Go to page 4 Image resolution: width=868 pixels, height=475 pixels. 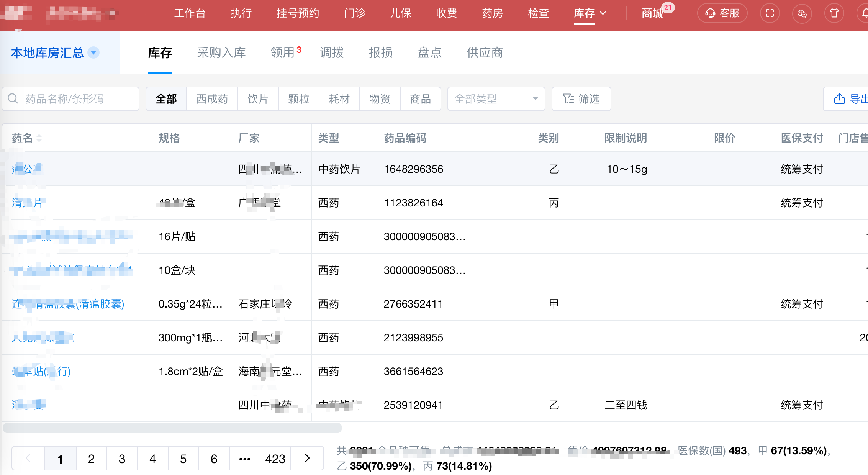click(x=152, y=459)
